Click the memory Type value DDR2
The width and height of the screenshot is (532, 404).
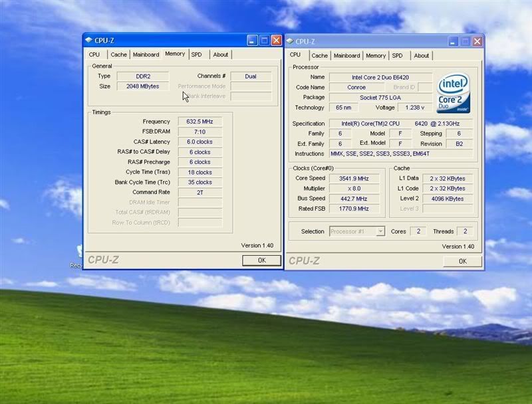(143, 76)
